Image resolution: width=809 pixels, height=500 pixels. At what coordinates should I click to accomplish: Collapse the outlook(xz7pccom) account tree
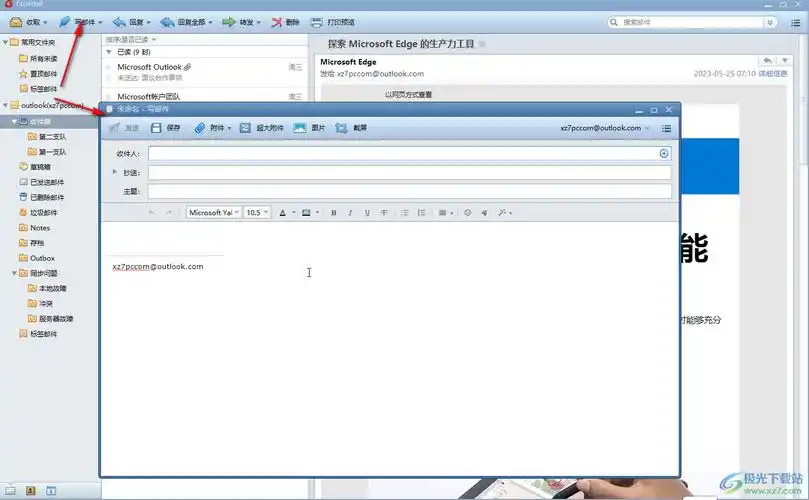[5, 105]
